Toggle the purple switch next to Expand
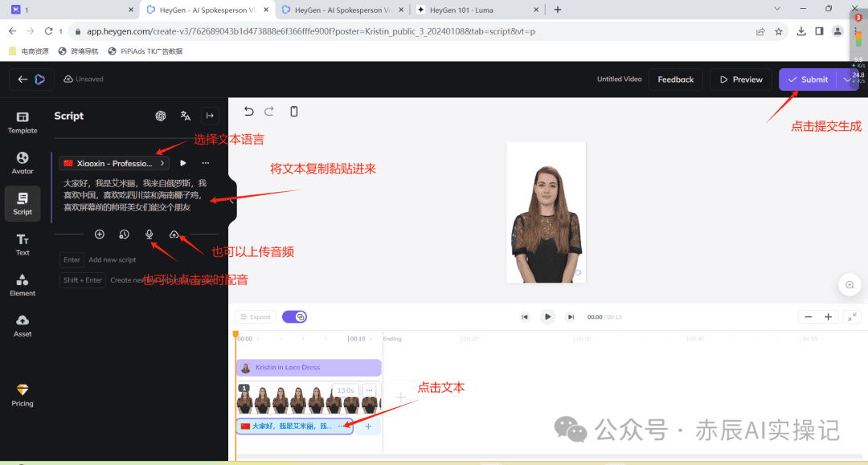Screen dimensions: 868x465 [x=294, y=316]
